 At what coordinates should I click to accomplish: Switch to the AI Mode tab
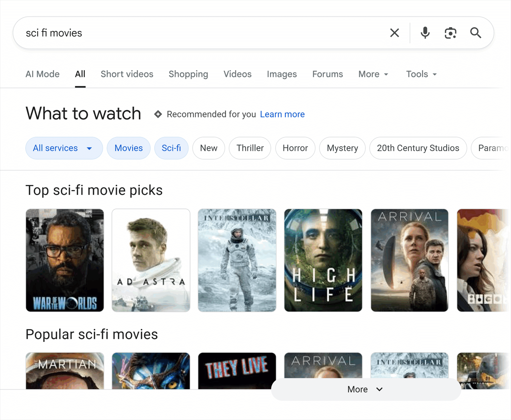(x=43, y=74)
